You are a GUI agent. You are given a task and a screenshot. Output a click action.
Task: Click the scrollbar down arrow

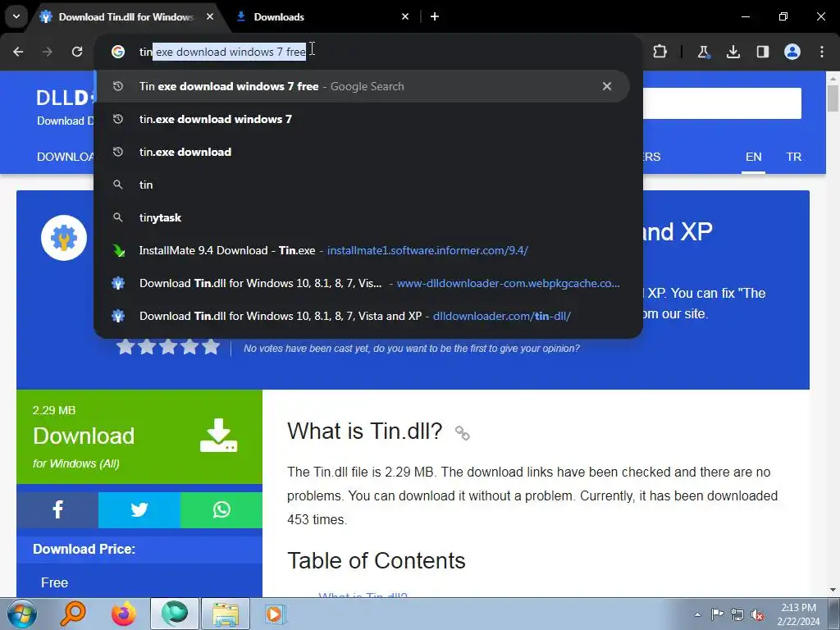pos(833,590)
